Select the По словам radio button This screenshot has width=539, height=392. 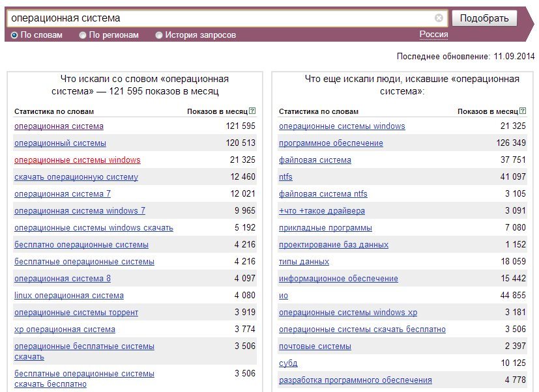(x=14, y=35)
